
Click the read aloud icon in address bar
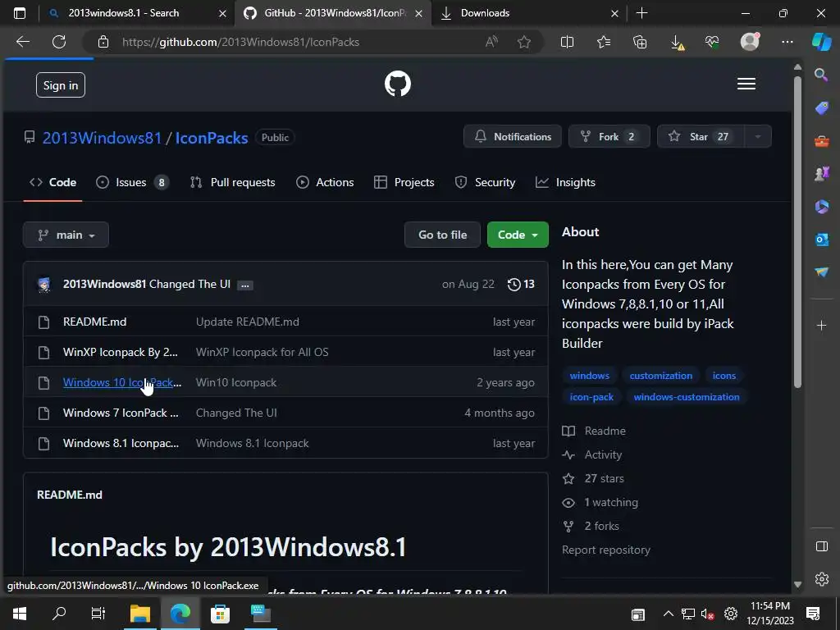491,42
